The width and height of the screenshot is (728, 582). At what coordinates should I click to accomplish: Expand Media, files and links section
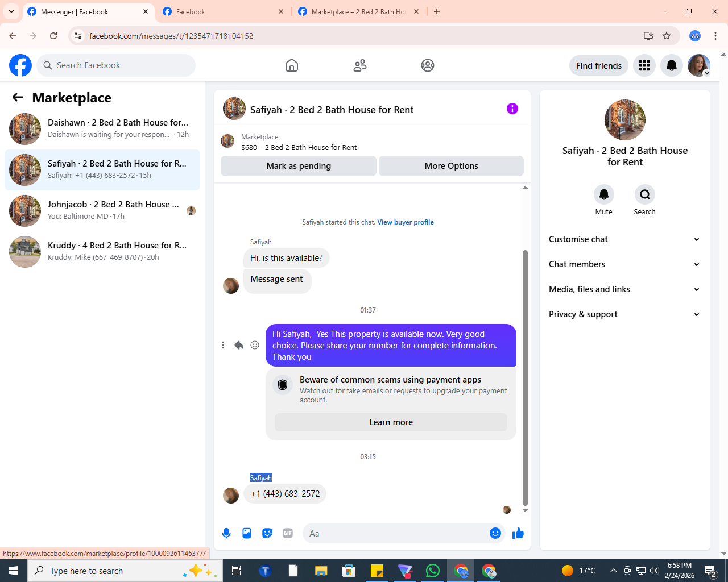pyautogui.click(x=624, y=289)
